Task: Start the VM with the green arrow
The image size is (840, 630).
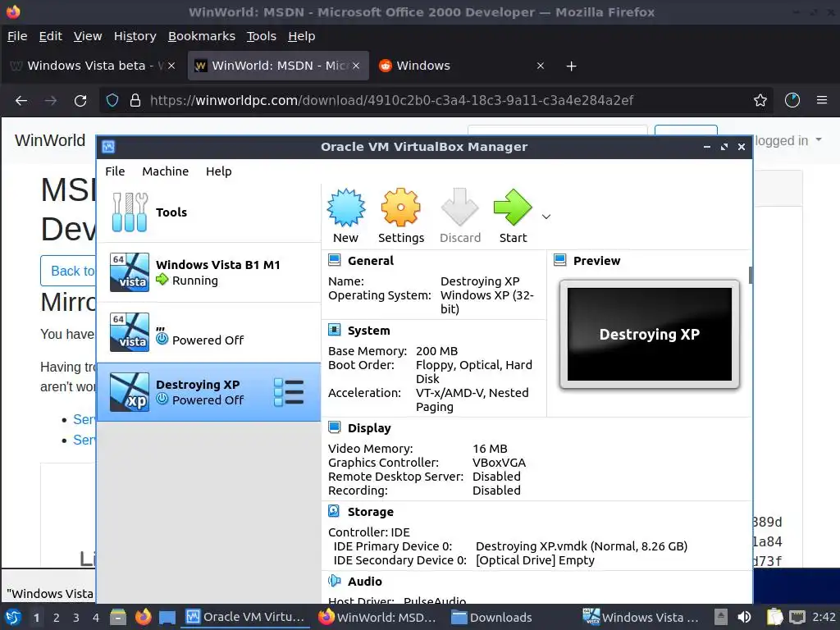Action: coord(513,208)
